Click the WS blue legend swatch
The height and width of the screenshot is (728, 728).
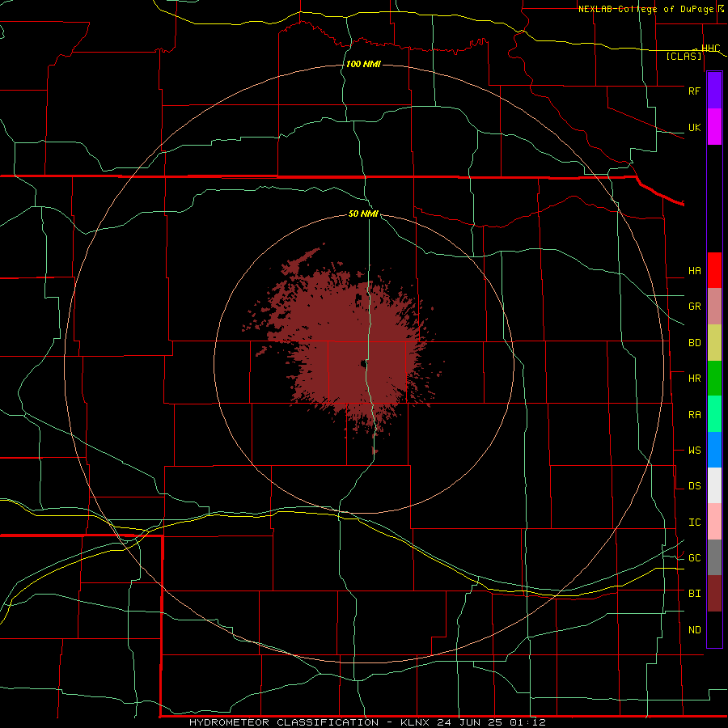tap(714, 450)
